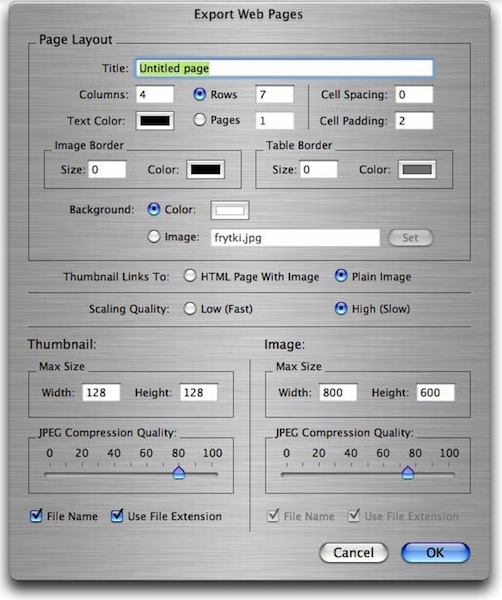
Task: Click the Cell Padding field
Action: pos(414,121)
